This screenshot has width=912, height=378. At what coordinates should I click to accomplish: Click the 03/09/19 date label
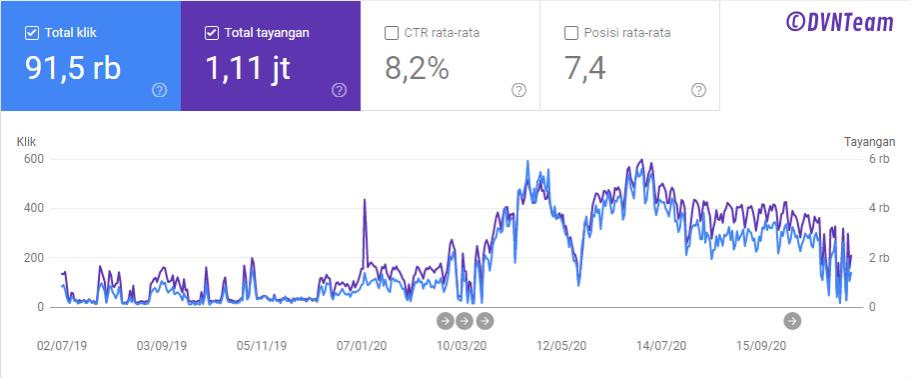point(162,345)
